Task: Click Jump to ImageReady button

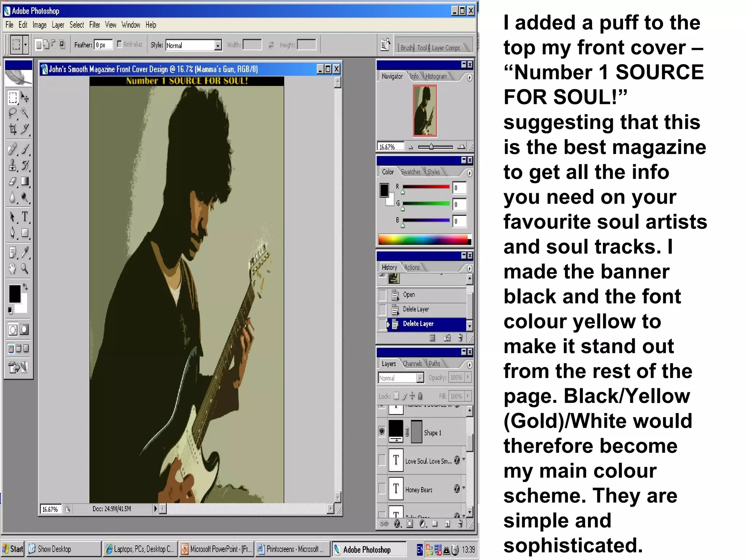Action: [18, 367]
